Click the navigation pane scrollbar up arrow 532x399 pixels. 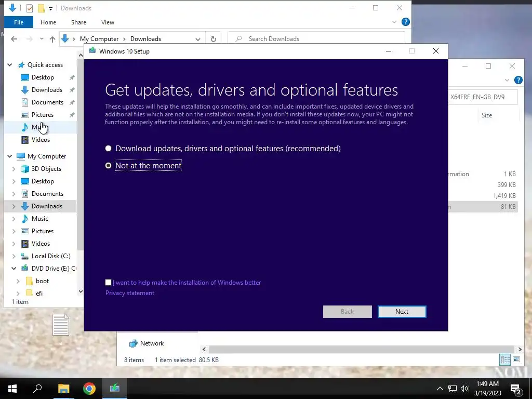[81, 55]
